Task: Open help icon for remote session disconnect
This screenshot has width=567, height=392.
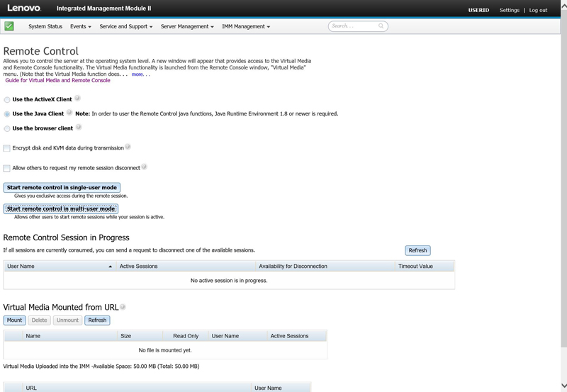Action: 144,167
